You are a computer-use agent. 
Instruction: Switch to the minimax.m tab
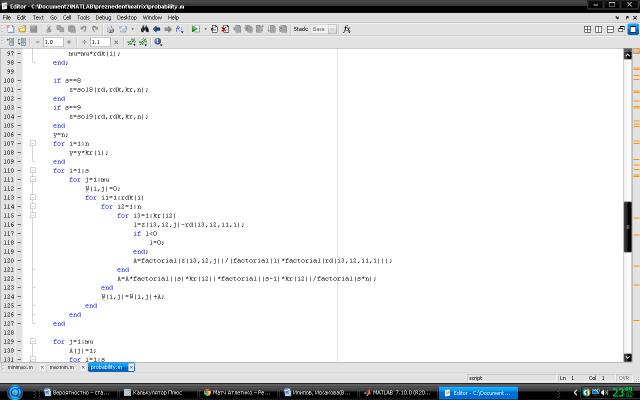coord(20,367)
